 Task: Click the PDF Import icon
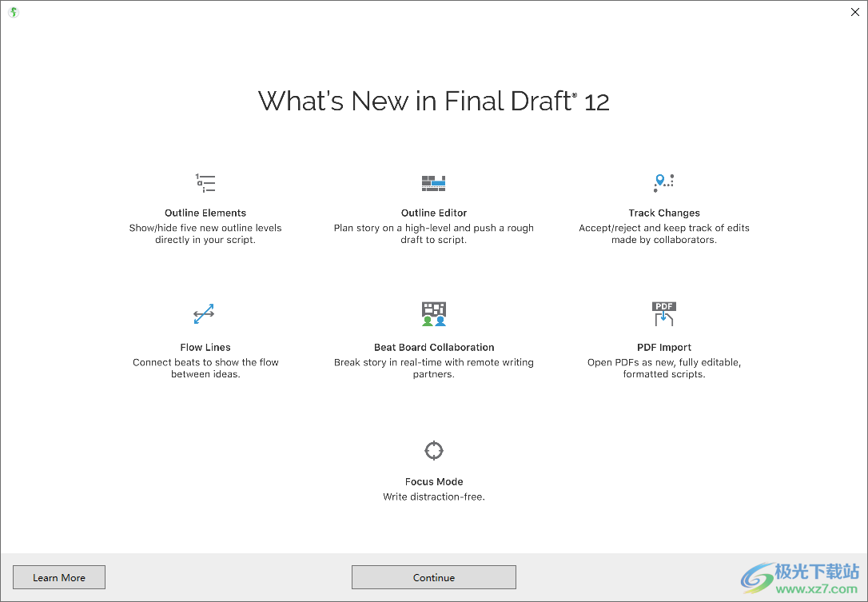click(x=663, y=314)
